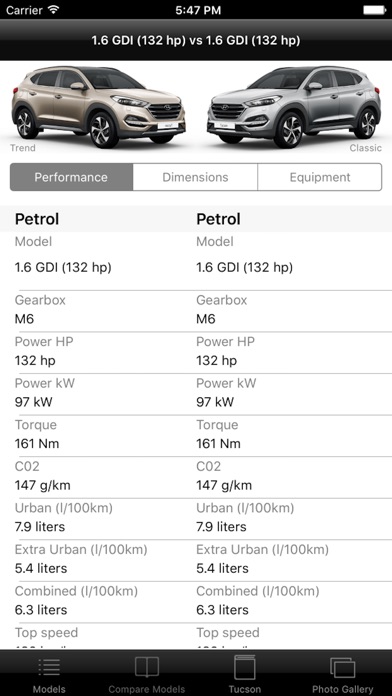The image size is (392, 696).
Task: Switch to the Equipment tab
Action: point(320,177)
